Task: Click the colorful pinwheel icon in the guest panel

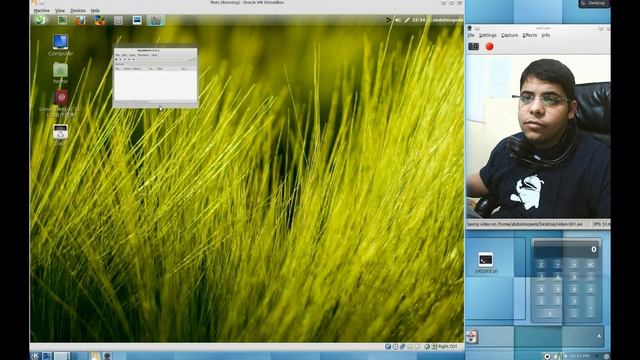Action: [x=100, y=20]
